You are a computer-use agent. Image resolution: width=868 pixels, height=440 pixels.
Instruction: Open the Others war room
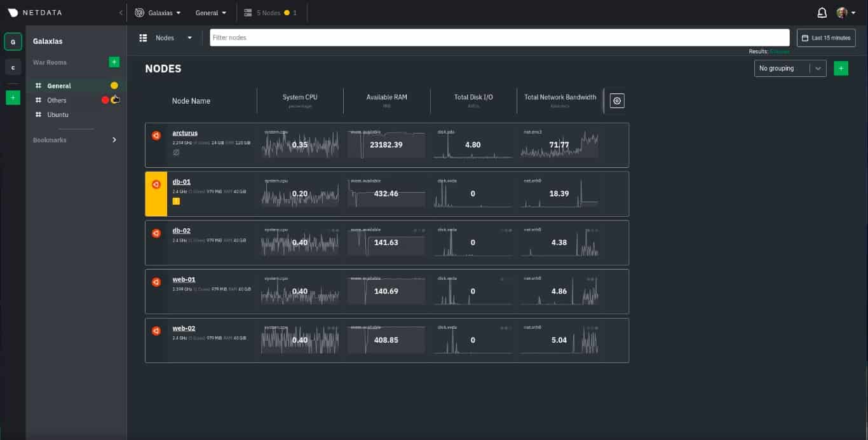[57, 100]
